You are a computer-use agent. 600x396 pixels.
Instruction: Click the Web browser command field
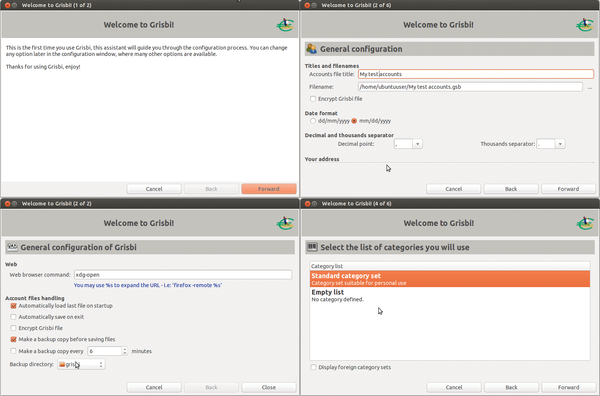click(183, 275)
